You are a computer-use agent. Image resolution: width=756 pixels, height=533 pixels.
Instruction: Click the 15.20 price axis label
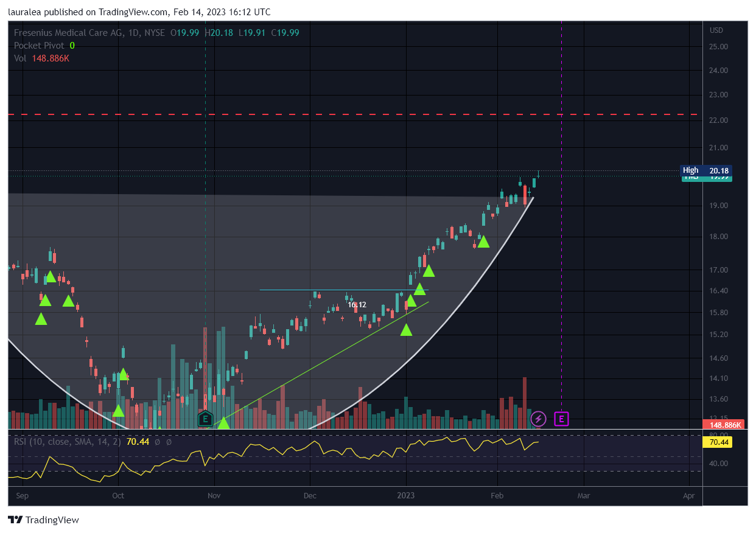coord(718,335)
